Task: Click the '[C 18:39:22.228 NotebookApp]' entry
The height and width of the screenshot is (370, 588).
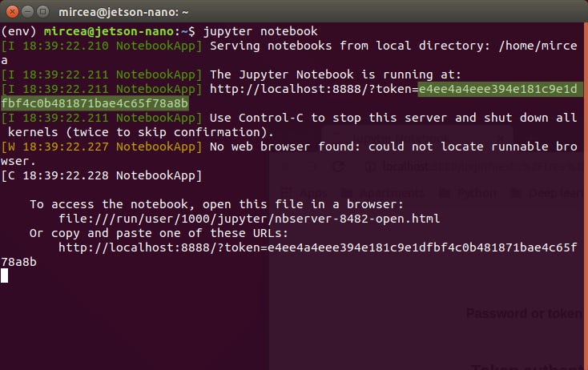Action: click(101, 175)
